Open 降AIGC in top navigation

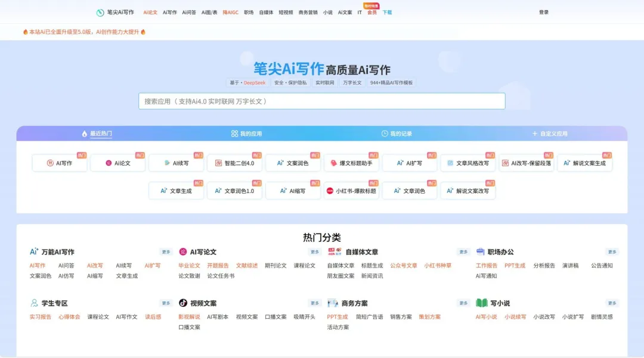230,13
